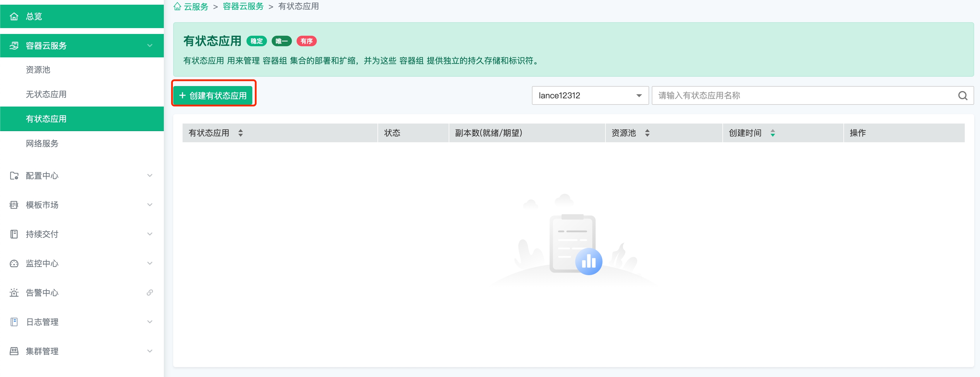Viewport: 980px width, 377px height.
Task: Expand the 集群管理 chevron
Action: (x=150, y=351)
